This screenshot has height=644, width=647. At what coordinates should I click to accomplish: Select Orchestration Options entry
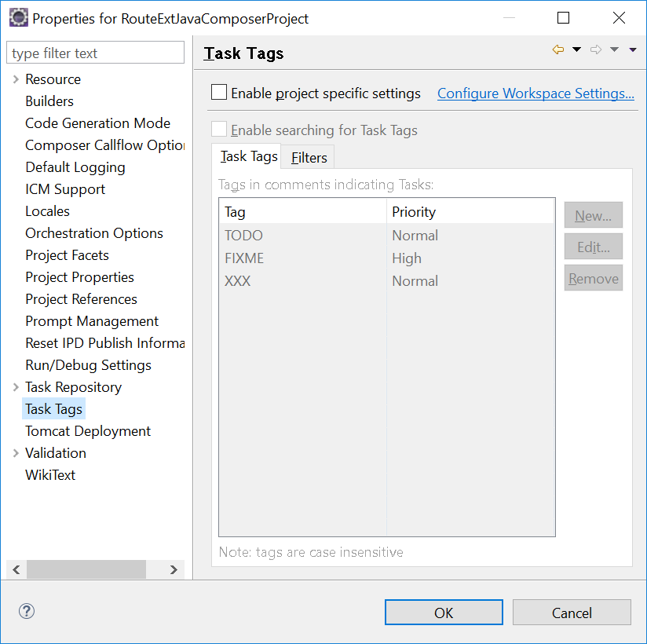(x=94, y=233)
